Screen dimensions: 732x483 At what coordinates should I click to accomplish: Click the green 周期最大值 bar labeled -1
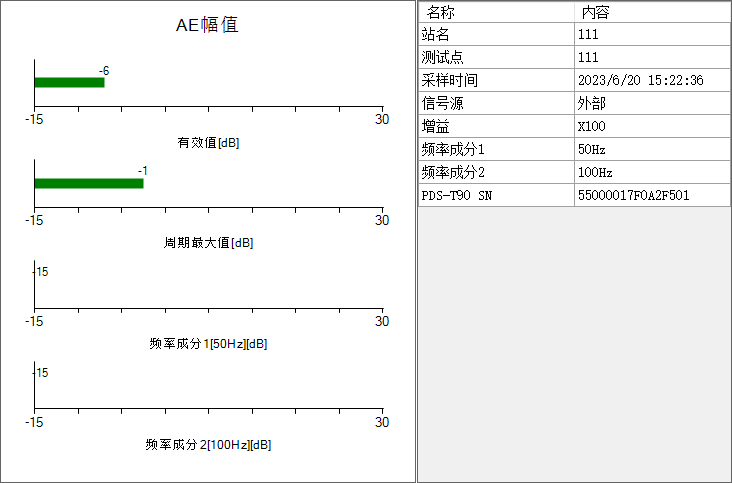coord(89,183)
